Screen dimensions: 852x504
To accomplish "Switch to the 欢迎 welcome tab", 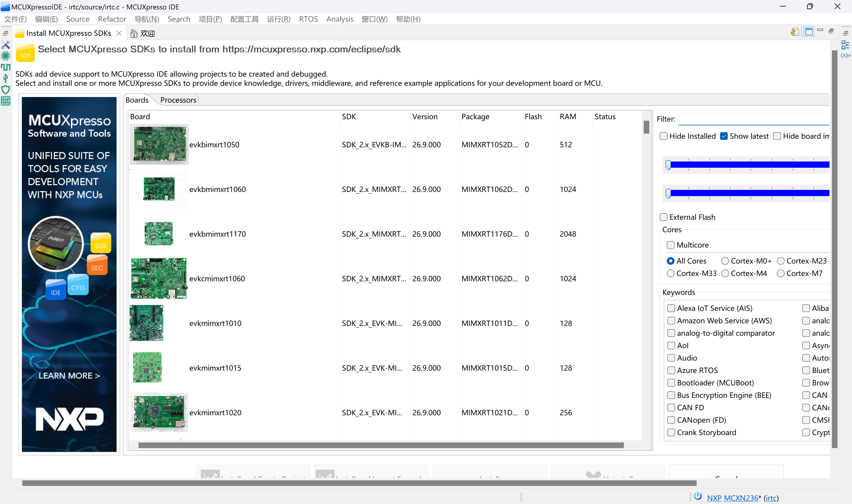I will (143, 33).
